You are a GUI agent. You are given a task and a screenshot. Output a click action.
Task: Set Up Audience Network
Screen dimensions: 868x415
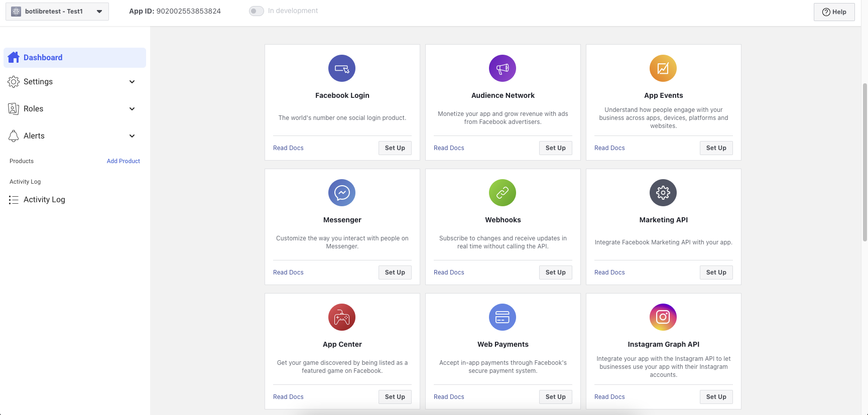click(556, 148)
